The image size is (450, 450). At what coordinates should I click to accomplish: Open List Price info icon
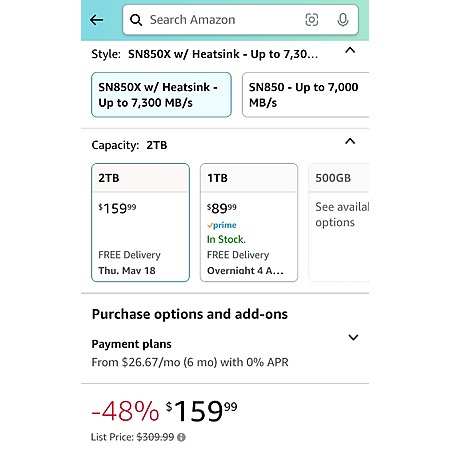(181, 437)
